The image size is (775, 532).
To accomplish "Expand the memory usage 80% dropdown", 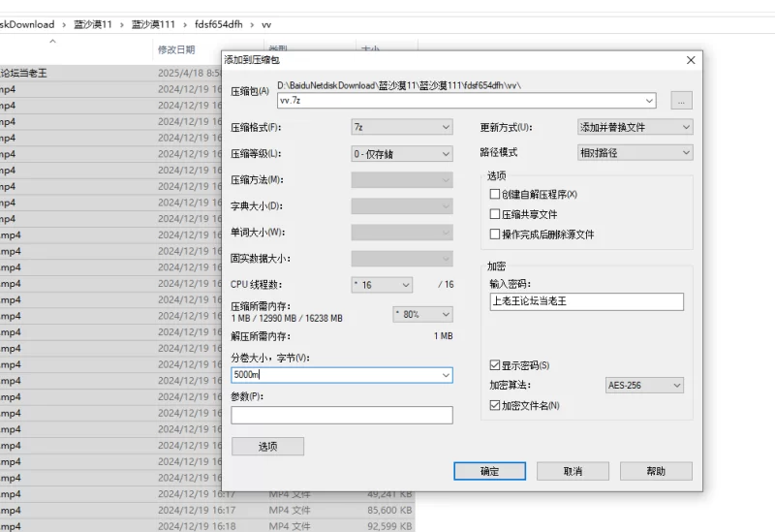I will click(422, 314).
